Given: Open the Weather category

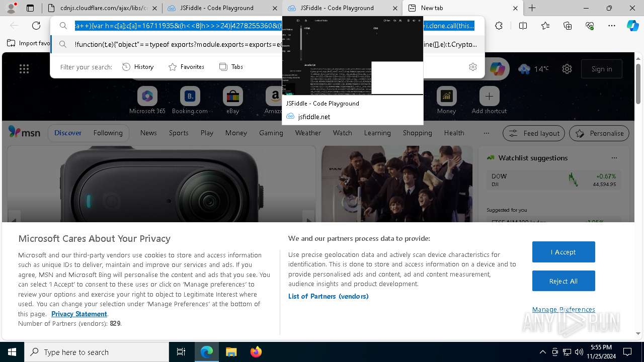Looking at the screenshot, I should coord(308,133).
